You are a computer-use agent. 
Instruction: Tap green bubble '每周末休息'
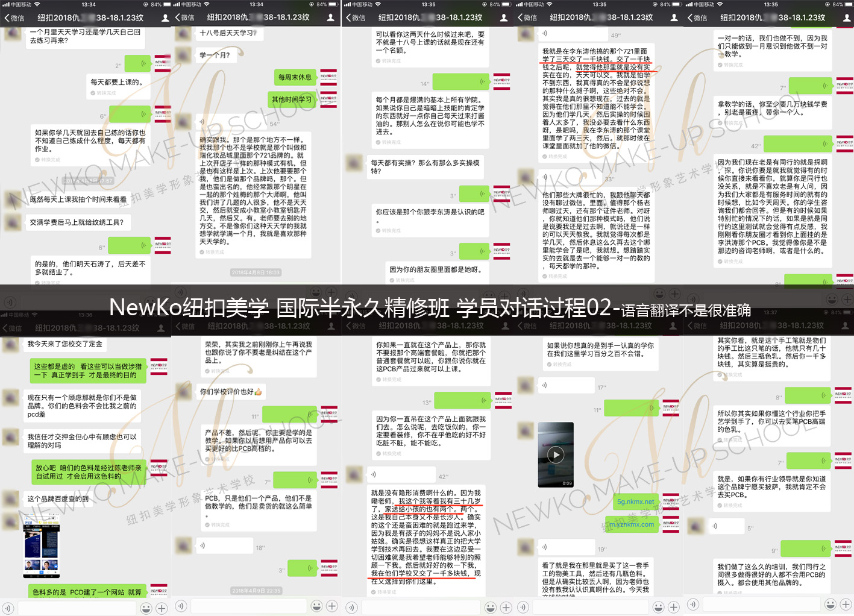click(x=295, y=77)
